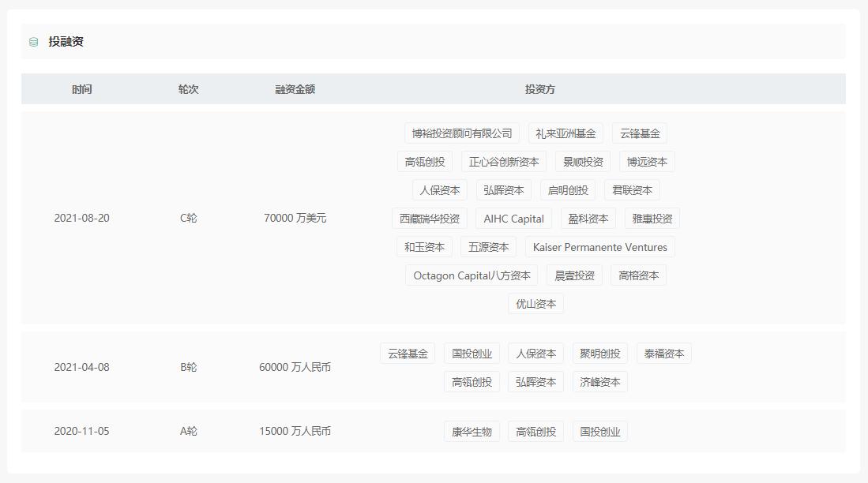Select the date 2020-11-05
Image resolution: width=868 pixels, height=483 pixels.
[82, 431]
